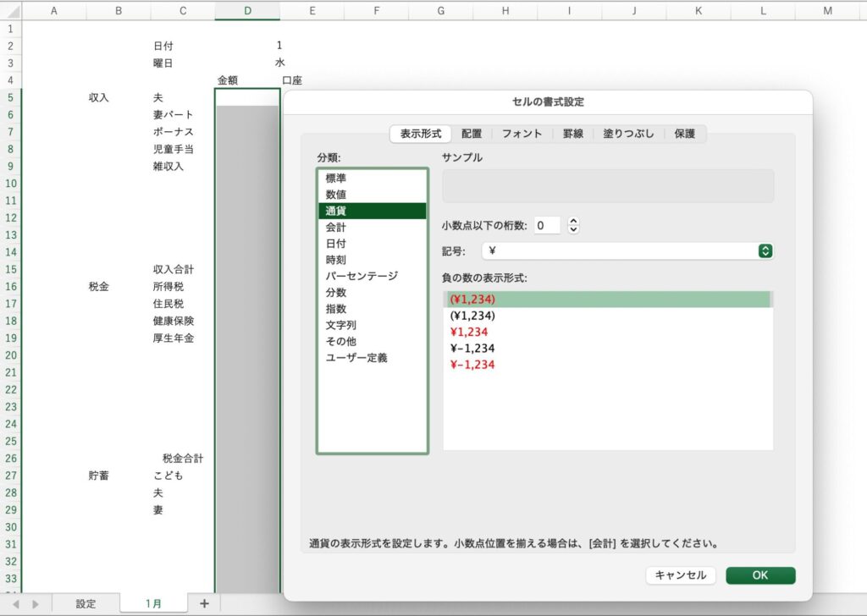The image size is (867, 616).
Task: Click the decimal places stepper arrows
Action: coord(573,225)
